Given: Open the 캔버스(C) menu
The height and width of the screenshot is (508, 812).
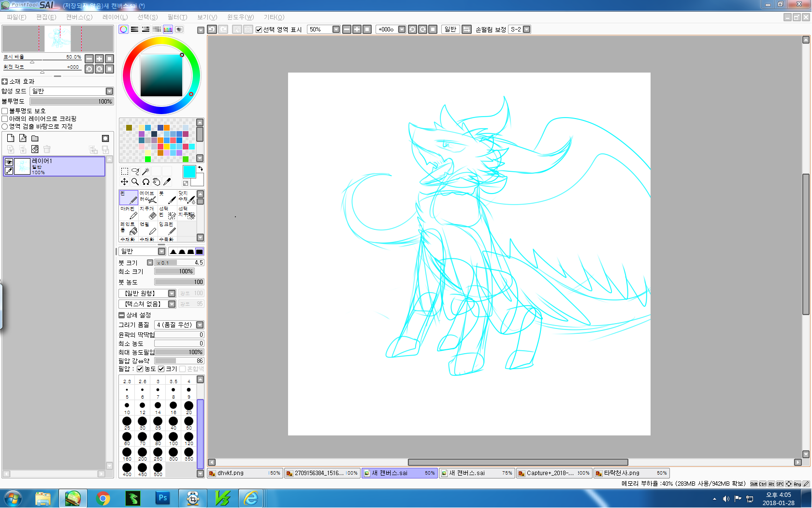Looking at the screenshot, I should (x=79, y=17).
